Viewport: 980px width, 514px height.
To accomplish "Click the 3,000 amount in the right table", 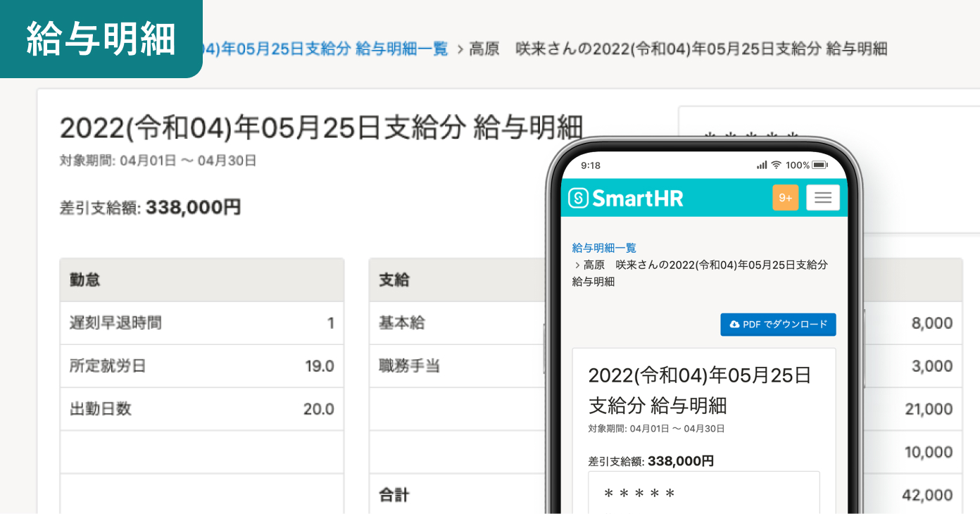I will [932, 366].
